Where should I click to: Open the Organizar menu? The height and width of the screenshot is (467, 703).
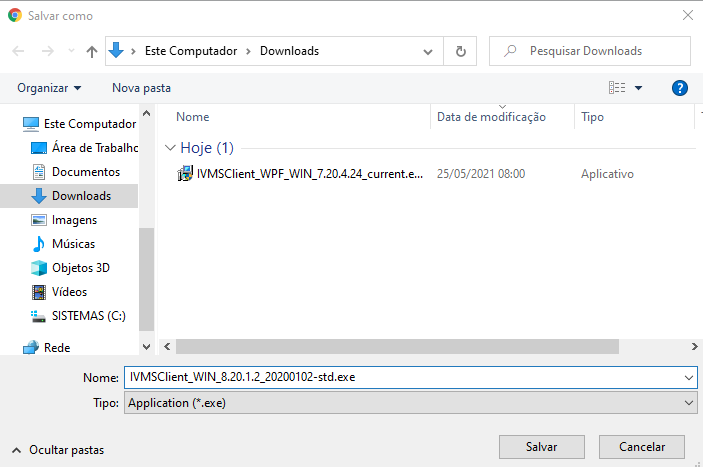[x=49, y=88]
